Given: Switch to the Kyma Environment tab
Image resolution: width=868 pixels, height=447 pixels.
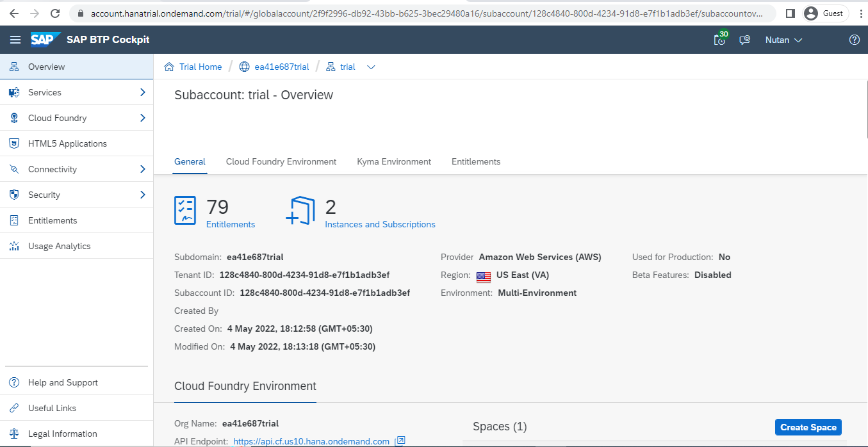Looking at the screenshot, I should tap(394, 161).
